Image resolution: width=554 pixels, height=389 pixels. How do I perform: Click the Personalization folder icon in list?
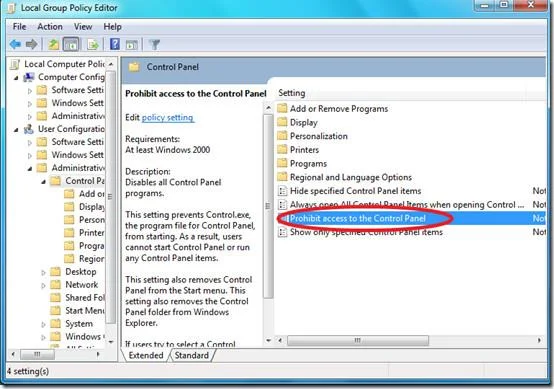(x=282, y=136)
